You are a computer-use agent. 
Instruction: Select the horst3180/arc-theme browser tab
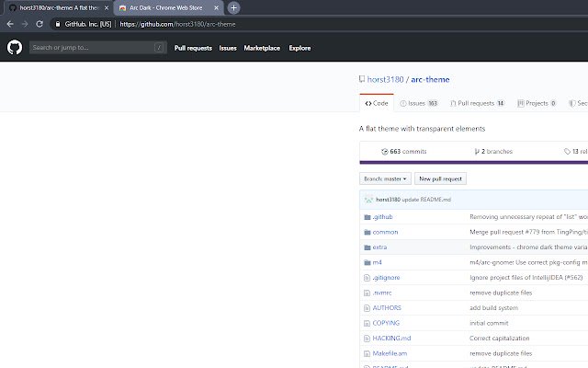59,8
